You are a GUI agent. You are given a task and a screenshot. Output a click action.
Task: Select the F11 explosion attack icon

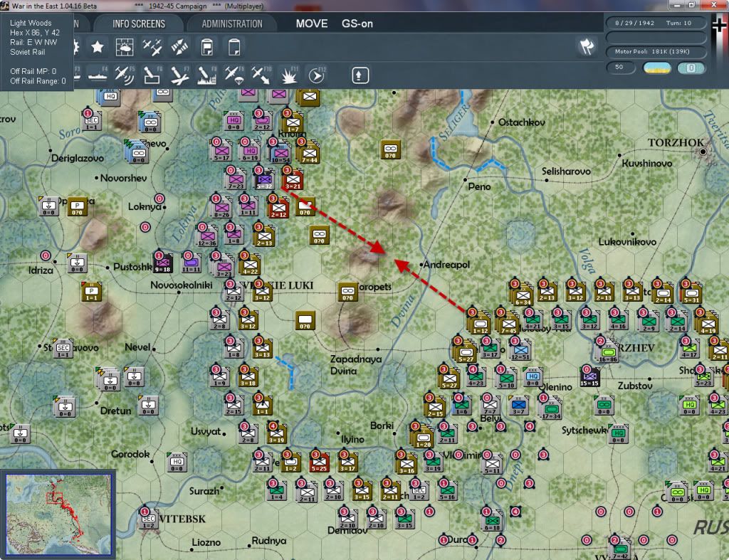pos(289,75)
